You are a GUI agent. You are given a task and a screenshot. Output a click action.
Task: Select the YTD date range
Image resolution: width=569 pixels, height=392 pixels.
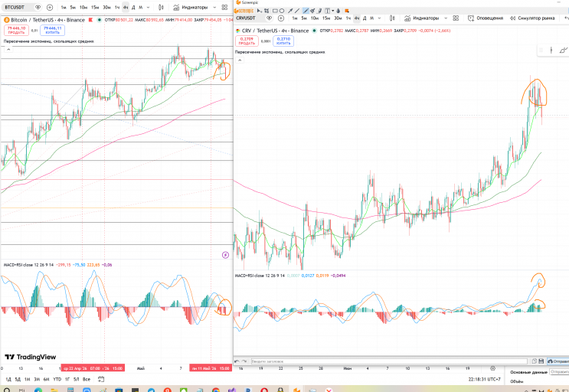(57, 379)
